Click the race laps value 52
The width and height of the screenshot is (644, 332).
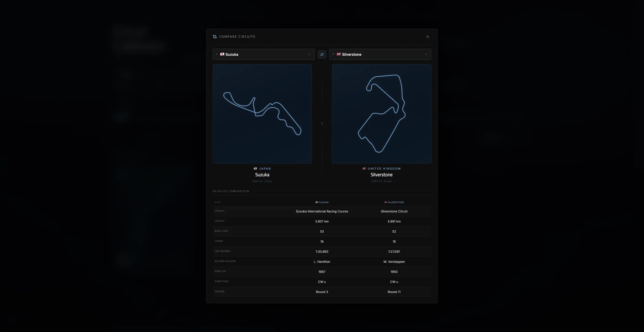click(394, 232)
